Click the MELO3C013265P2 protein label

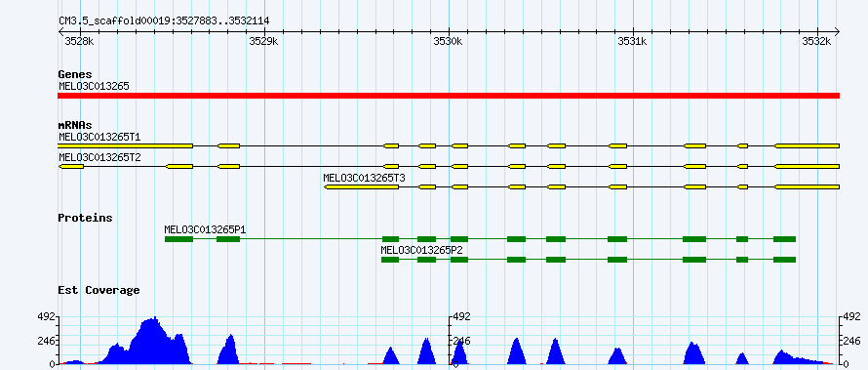point(422,250)
